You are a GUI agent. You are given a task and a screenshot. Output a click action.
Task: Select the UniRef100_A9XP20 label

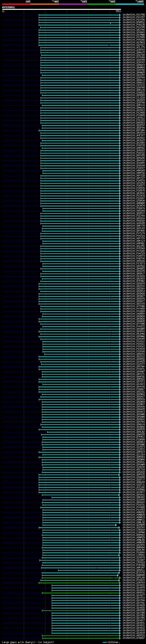click(x=133, y=635)
